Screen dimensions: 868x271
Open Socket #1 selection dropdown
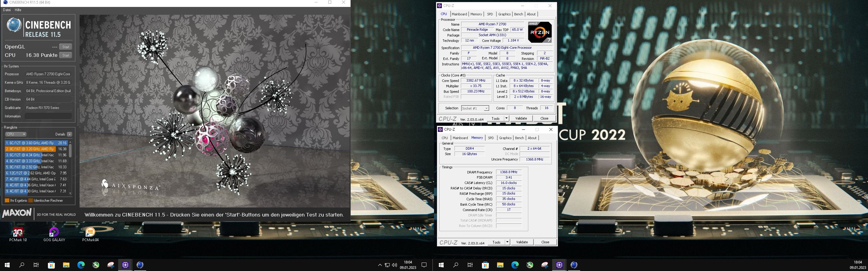475,108
